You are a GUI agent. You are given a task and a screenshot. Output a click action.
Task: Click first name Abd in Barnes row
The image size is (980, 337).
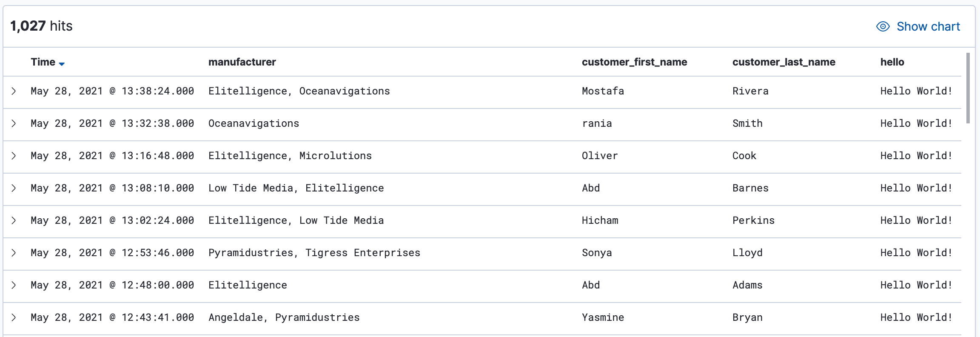coord(591,188)
